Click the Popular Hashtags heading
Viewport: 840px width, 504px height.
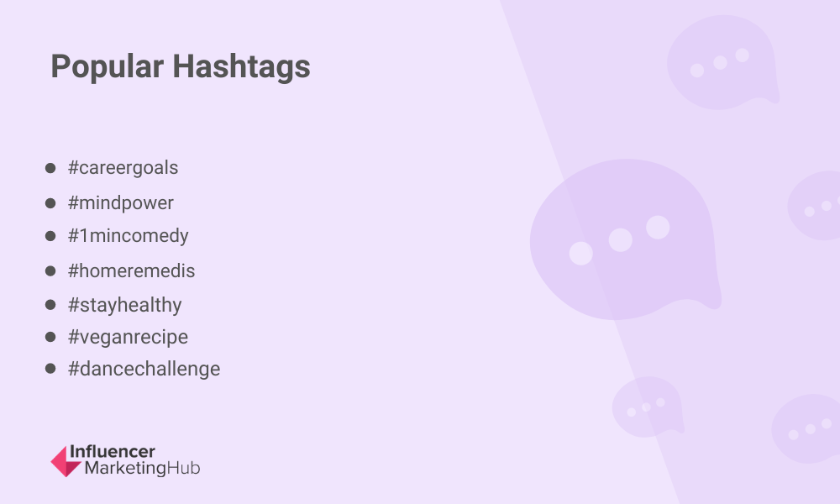point(181,67)
